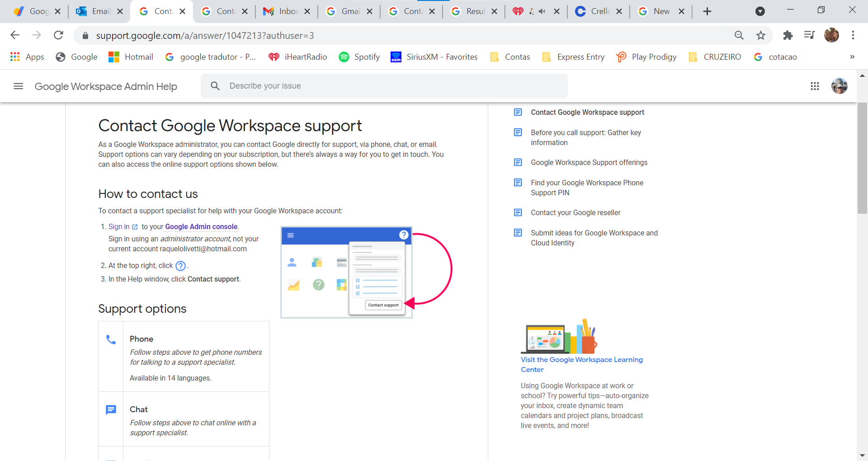Show more bookmarks with the chevron
868x461 pixels.
(x=852, y=57)
